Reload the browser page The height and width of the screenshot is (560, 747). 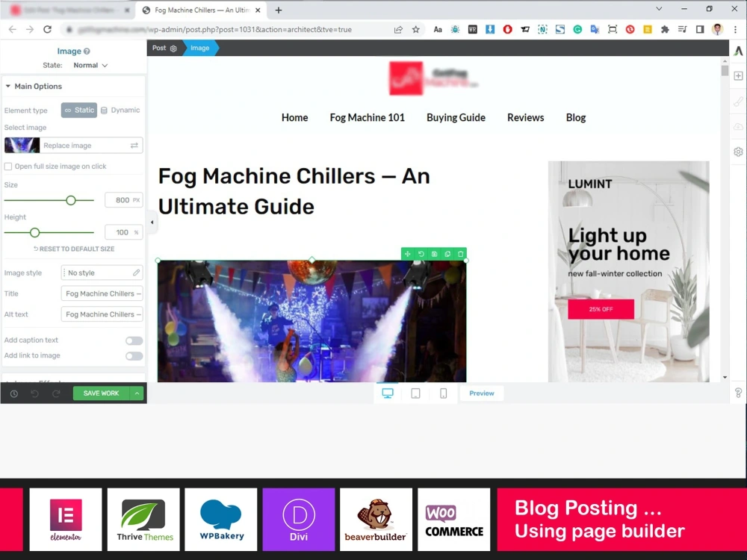click(47, 30)
